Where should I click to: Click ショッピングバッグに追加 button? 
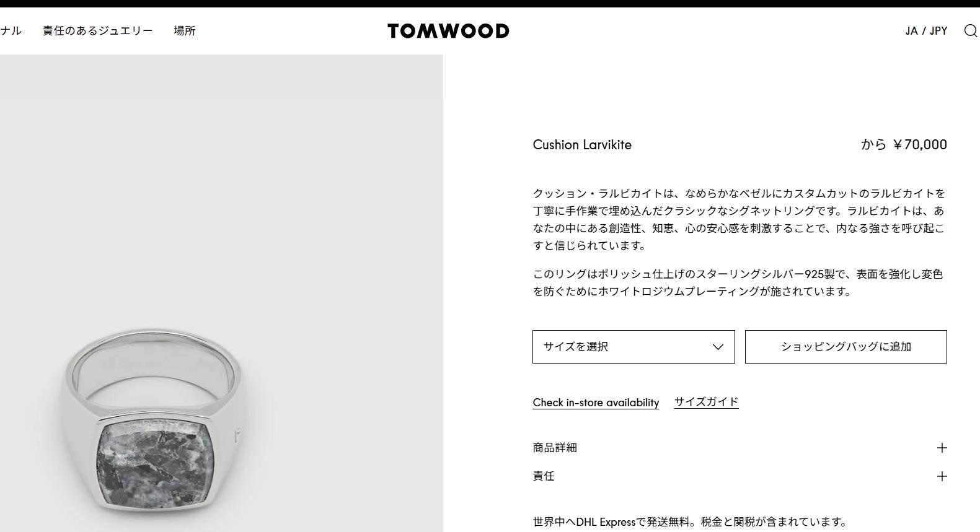tap(845, 347)
